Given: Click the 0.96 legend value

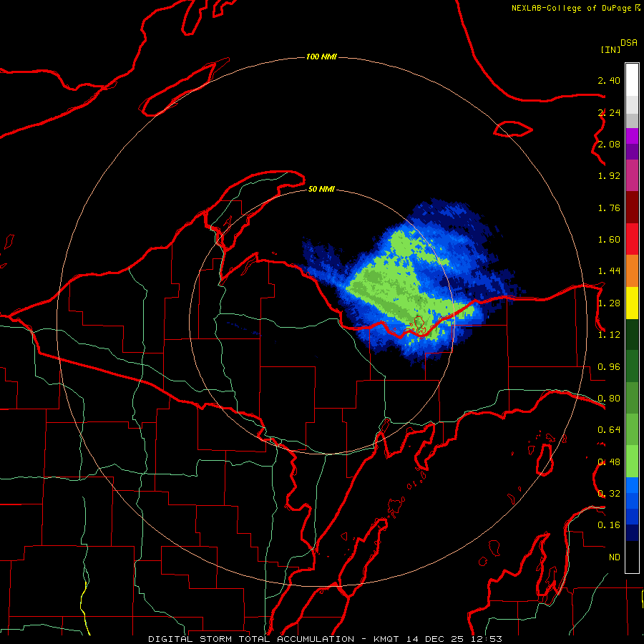Looking at the screenshot, I should [x=609, y=367].
